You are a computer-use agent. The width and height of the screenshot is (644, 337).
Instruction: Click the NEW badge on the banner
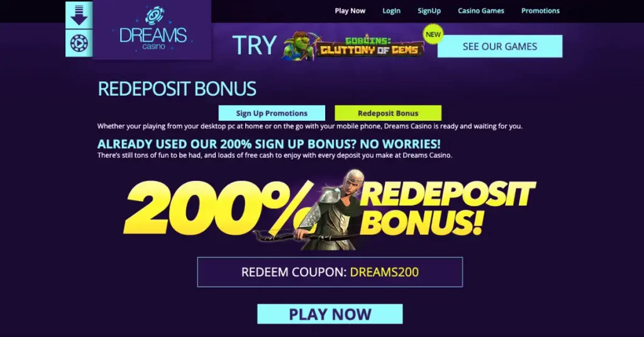click(x=433, y=35)
